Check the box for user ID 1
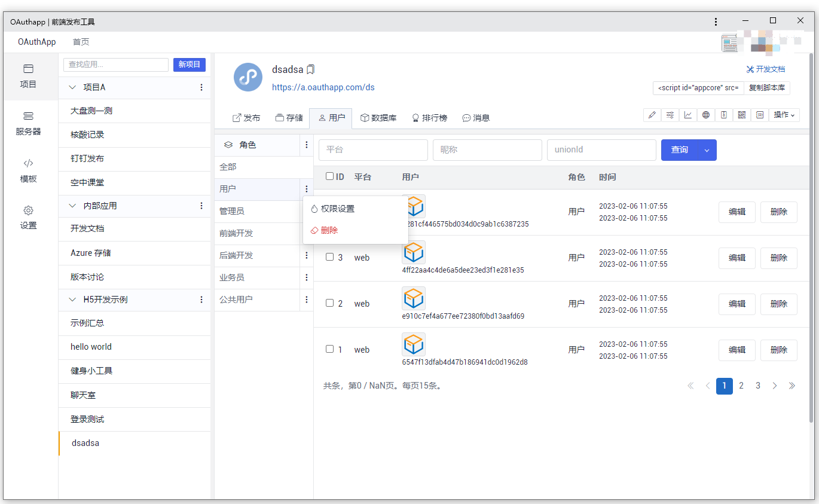The image size is (819, 504). 329,349
